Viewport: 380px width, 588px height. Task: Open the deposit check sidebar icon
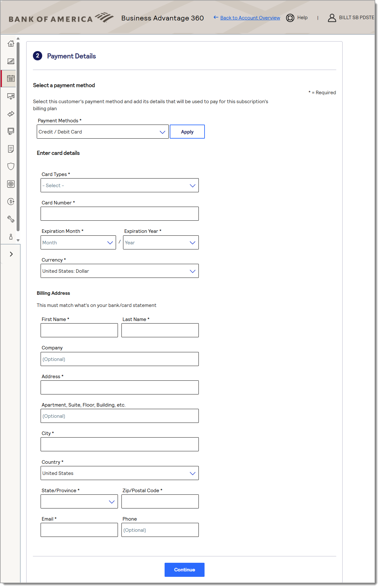[11, 96]
